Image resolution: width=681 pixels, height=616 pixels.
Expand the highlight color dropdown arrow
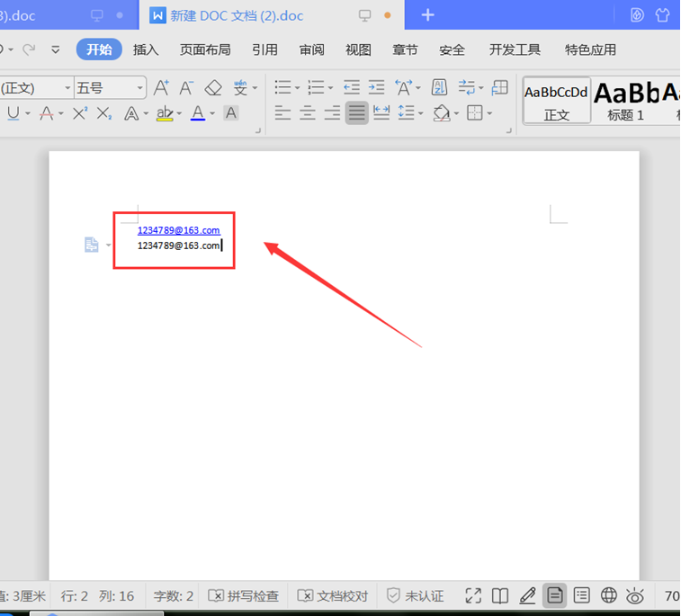click(179, 113)
